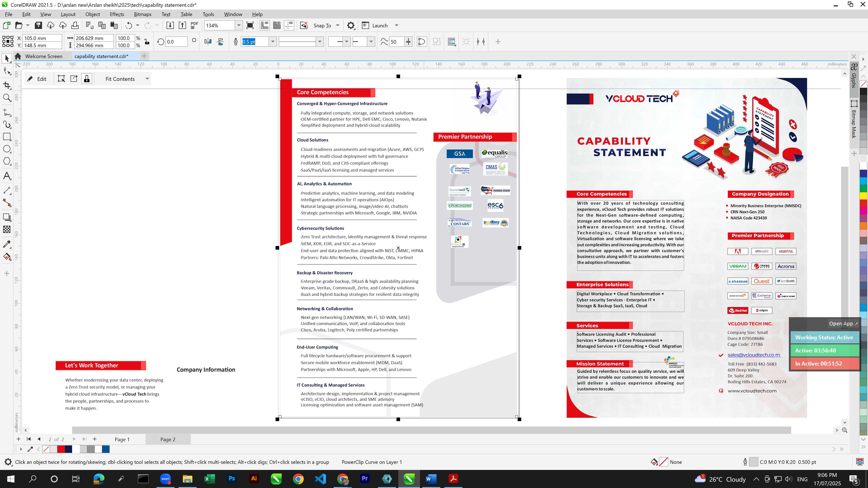
Task: Open Options gear in standard toolbar
Action: [351, 25]
